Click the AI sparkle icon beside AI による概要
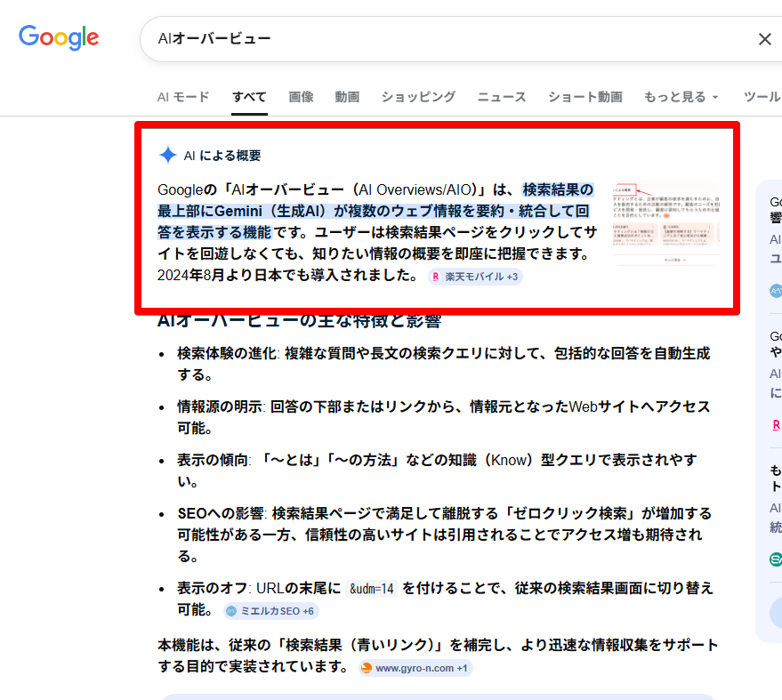The width and height of the screenshot is (782, 700). click(x=168, y=155)
